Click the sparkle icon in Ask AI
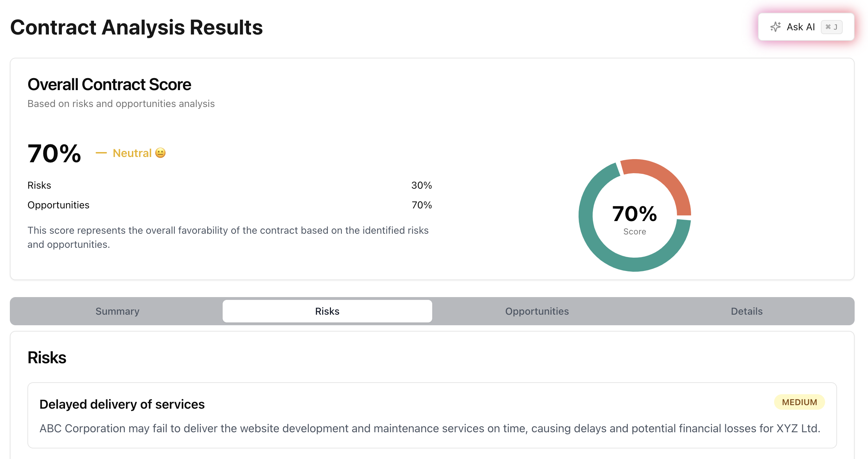The width and height of the screenshot is (868, 459). 776,27
